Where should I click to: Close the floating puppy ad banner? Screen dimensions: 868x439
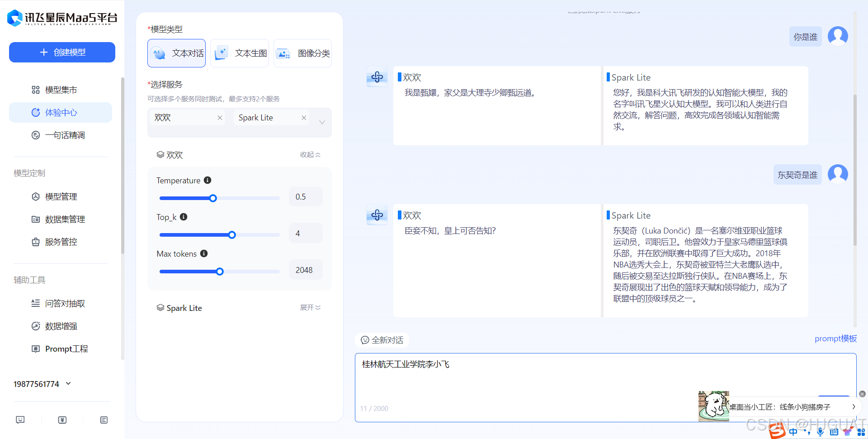(x=863, y=394)
